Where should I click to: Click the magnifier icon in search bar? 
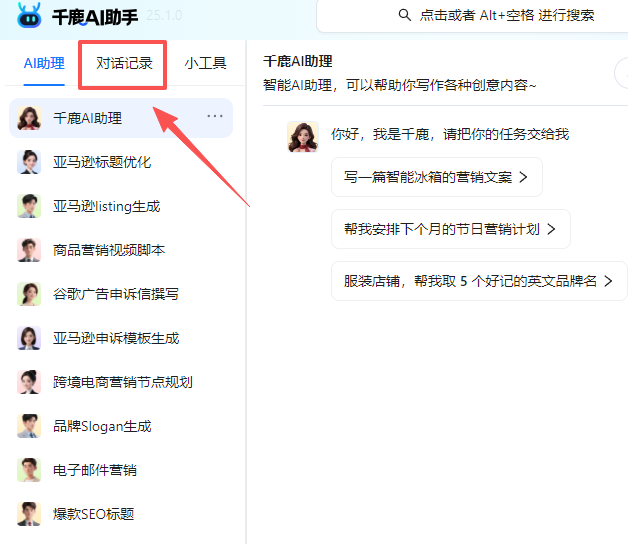pos(405,15)
